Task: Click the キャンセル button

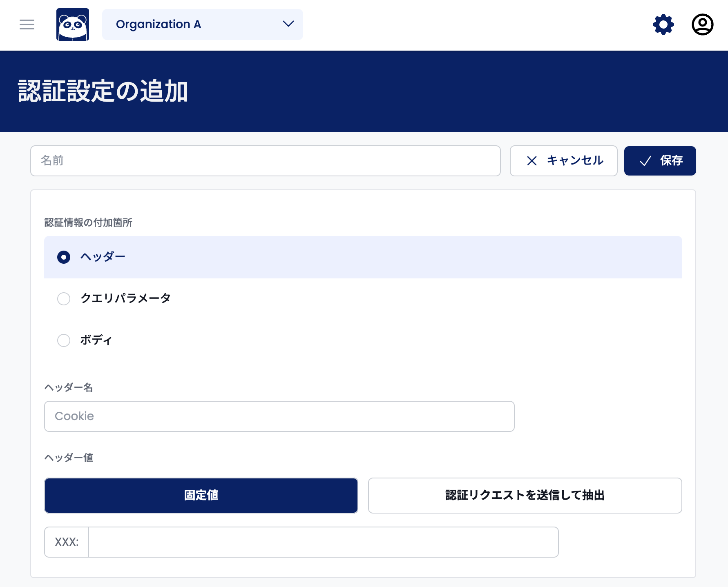Action: [564, 161]
